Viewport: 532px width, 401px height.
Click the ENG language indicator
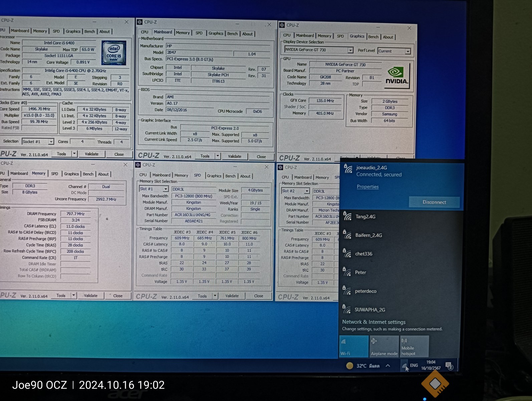click(414, 366)
